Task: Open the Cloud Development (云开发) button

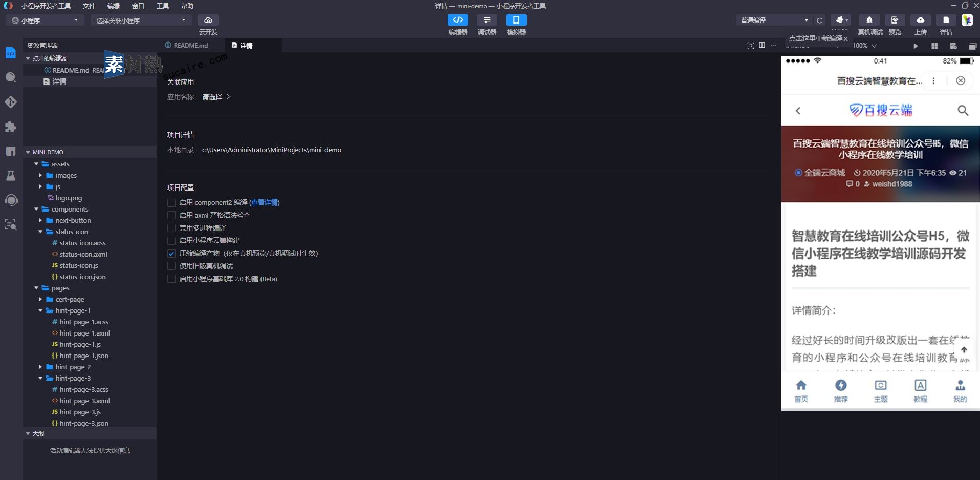Action: (208, 20)
